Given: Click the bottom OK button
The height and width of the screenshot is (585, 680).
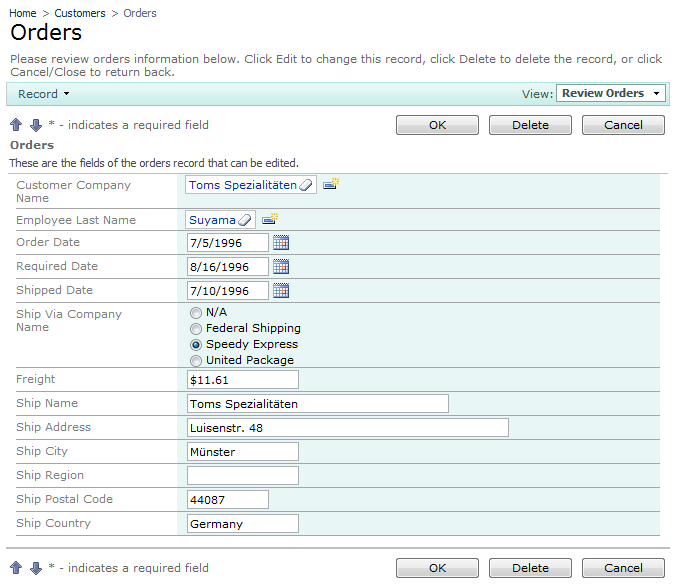Looking at the screenshot, I should (437, 568).
